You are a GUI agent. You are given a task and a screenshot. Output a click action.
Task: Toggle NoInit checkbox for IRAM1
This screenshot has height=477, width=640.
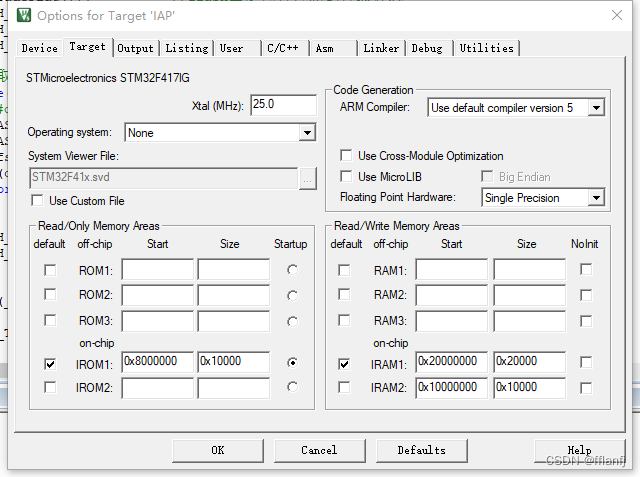[x=586, y=362]
